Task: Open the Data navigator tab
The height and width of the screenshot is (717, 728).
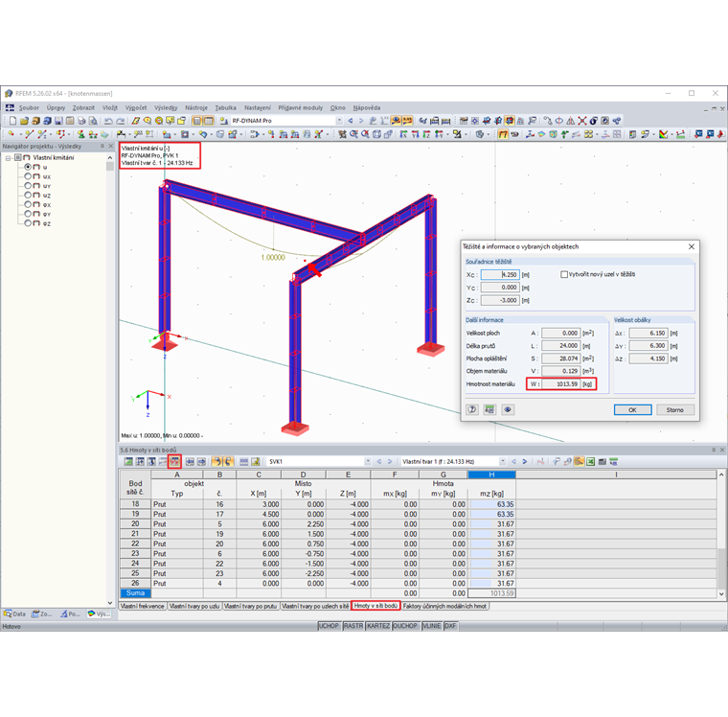Action: pos(15,613)
